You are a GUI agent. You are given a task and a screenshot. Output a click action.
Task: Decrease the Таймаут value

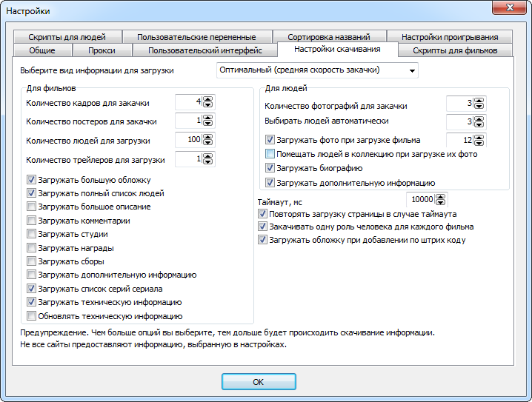(440, 202)
